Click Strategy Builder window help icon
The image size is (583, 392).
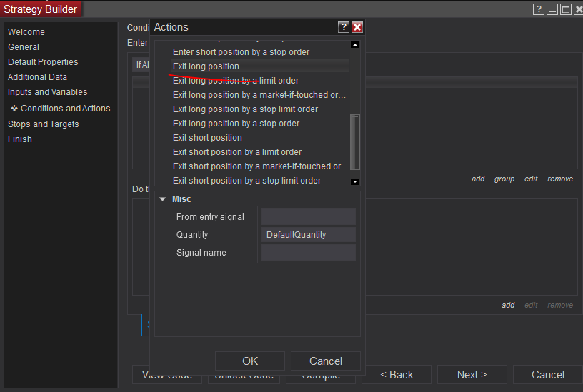coord(539,9)
